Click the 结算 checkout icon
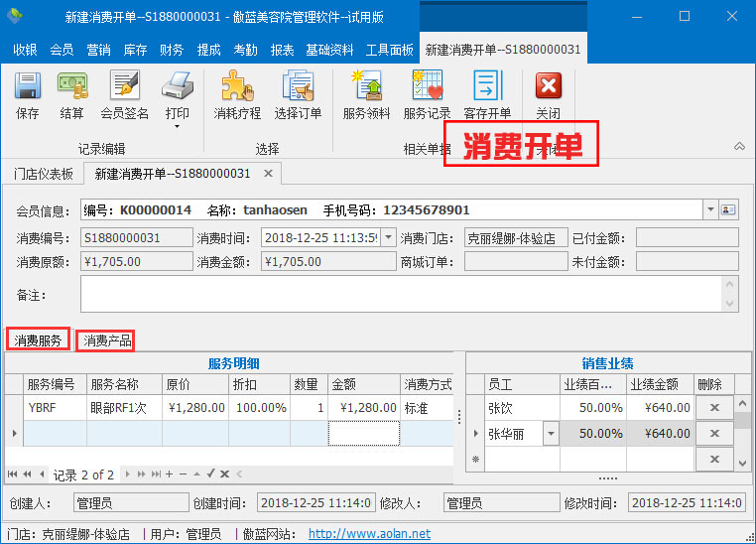 pos(71,87)
